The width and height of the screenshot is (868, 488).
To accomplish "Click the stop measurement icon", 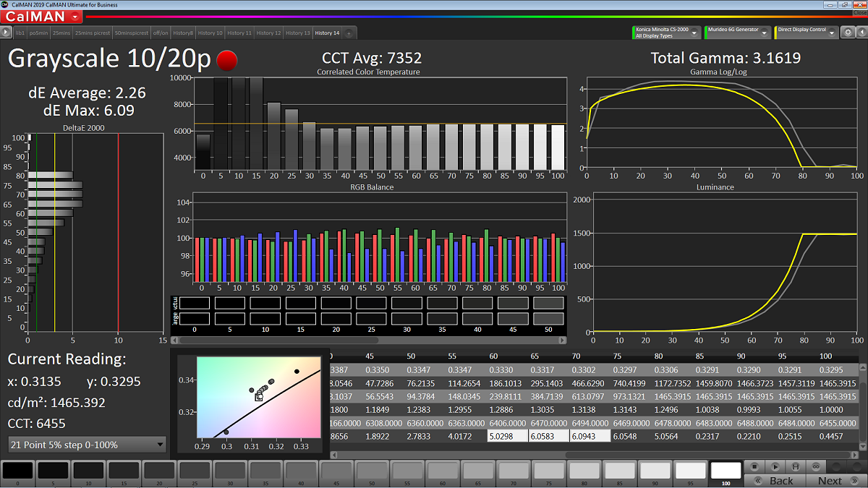I will tap(754, 467).
